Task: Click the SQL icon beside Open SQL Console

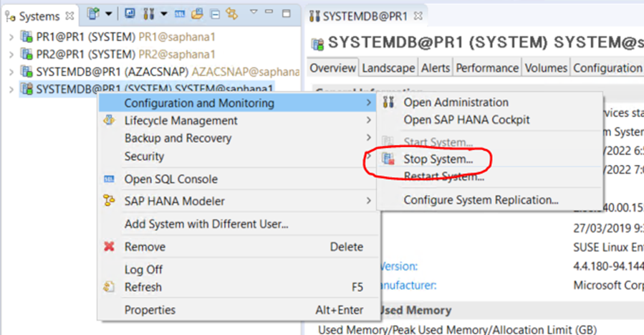Action: pos(109,179)
